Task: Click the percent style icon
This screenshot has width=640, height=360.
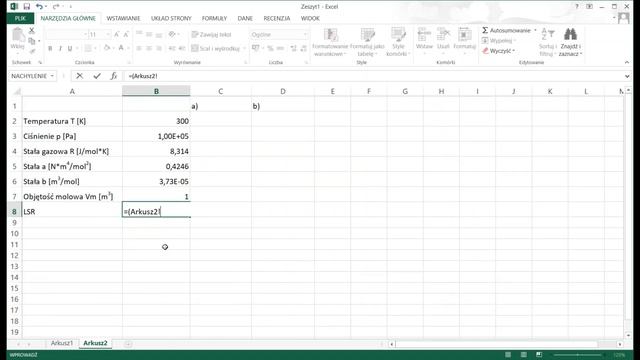Action: [270, 48]
